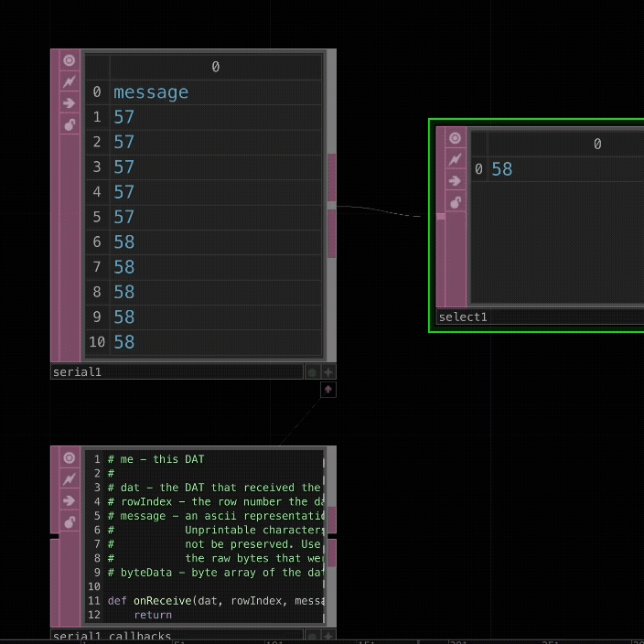Image resolution: width=644 pixels, height=644 pixels.
Task: Click the 'the raw bytes that' comment line
Action: click(x=216, y=559)
